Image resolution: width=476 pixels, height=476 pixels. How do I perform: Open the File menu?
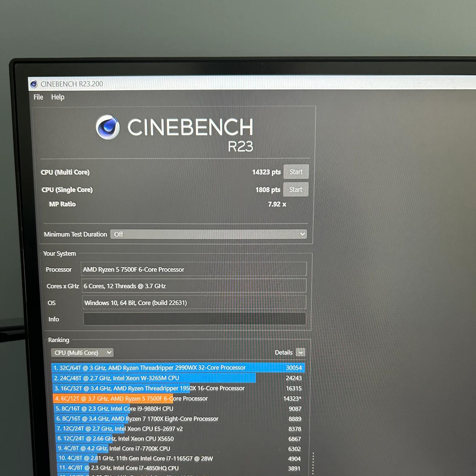click(38, 97)
